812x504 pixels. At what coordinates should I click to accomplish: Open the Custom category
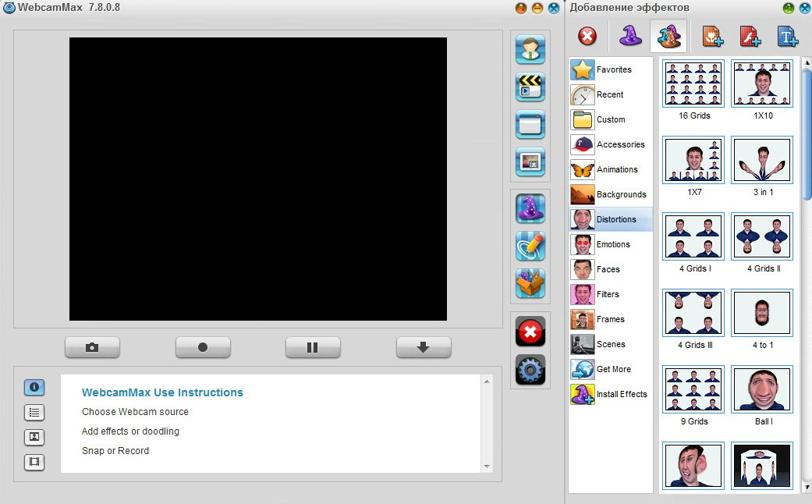(x=611, y=119)
